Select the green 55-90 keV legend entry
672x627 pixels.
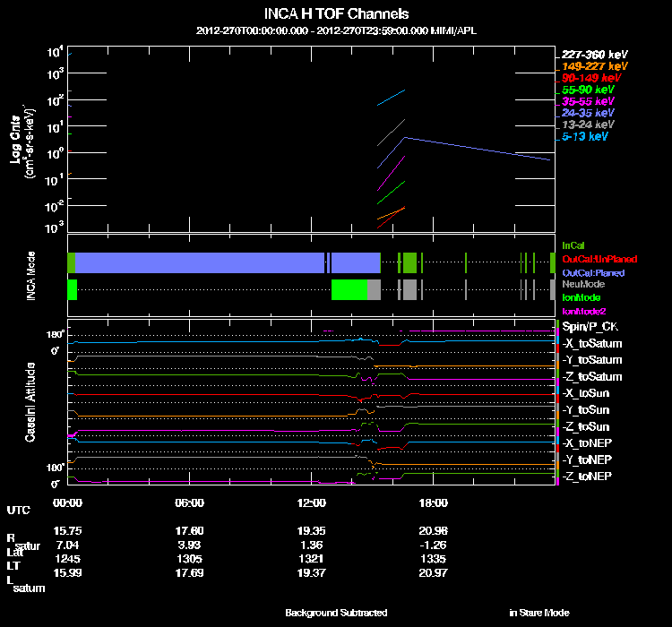pos(588,90)
